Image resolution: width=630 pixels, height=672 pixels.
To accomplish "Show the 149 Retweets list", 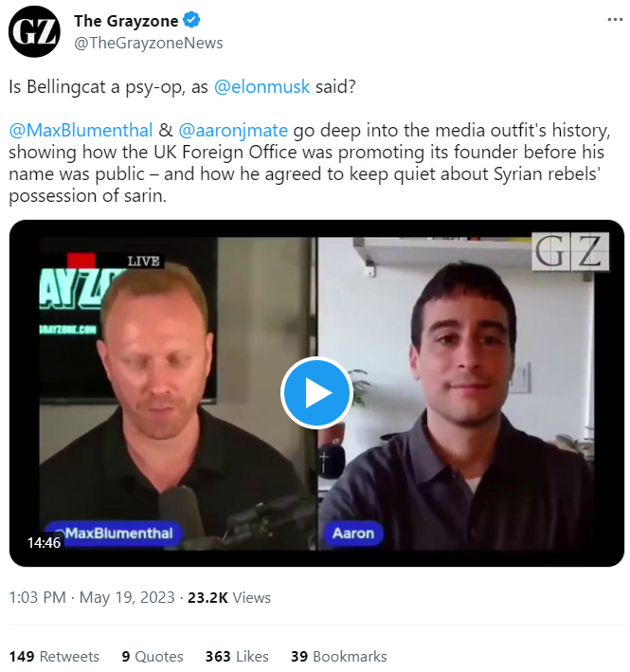I will tap(55, 656).
